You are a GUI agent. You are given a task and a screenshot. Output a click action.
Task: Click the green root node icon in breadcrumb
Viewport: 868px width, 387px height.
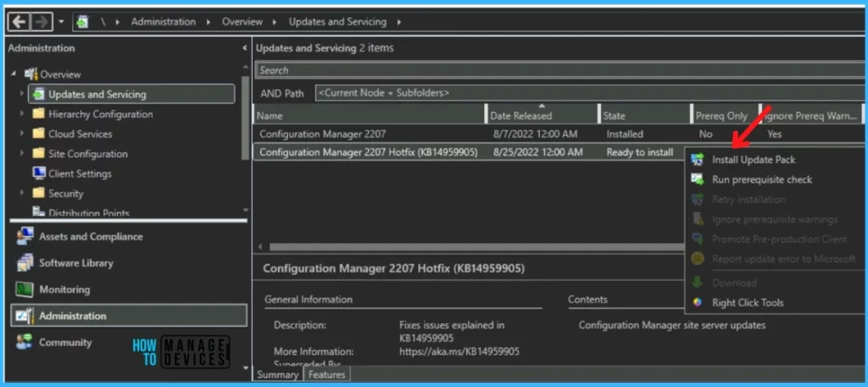point(82,22)
